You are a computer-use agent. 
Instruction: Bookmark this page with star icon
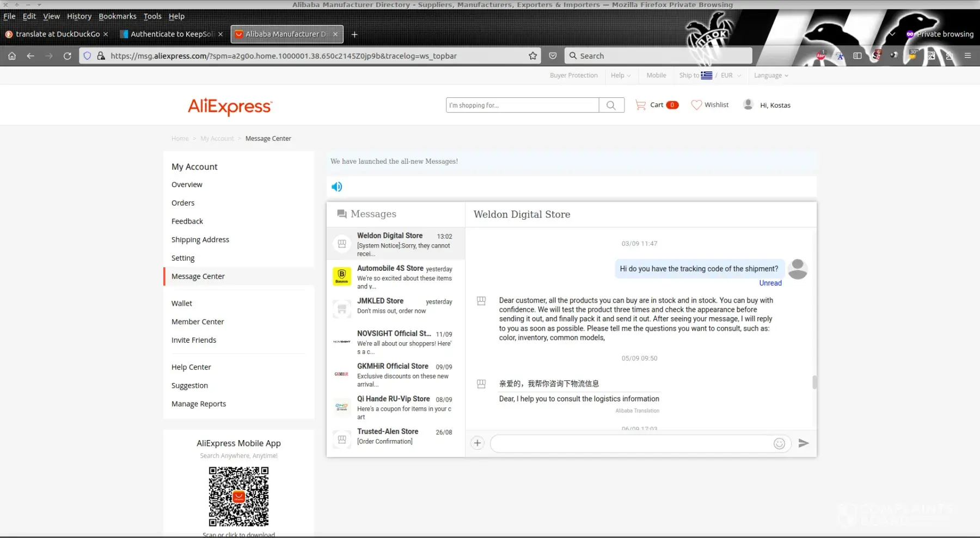[x=532, y=56]
